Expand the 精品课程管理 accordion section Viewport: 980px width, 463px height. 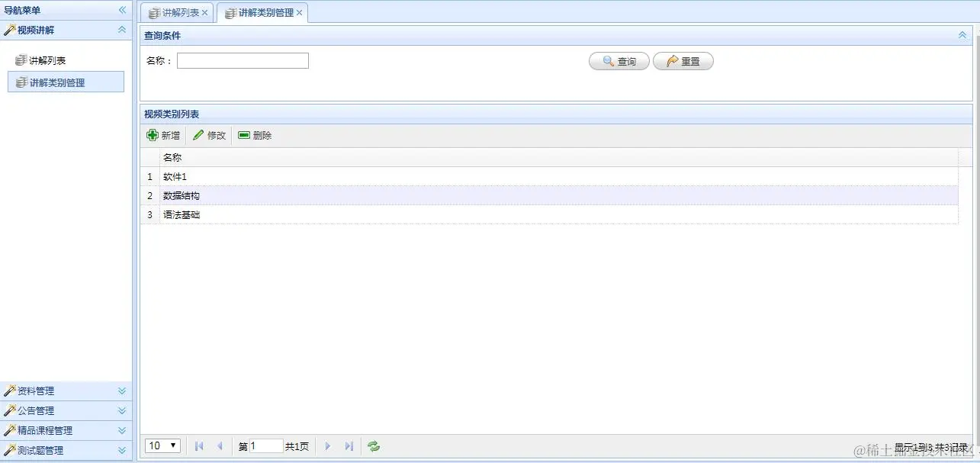pyautogui.click(x=122, y=430)
